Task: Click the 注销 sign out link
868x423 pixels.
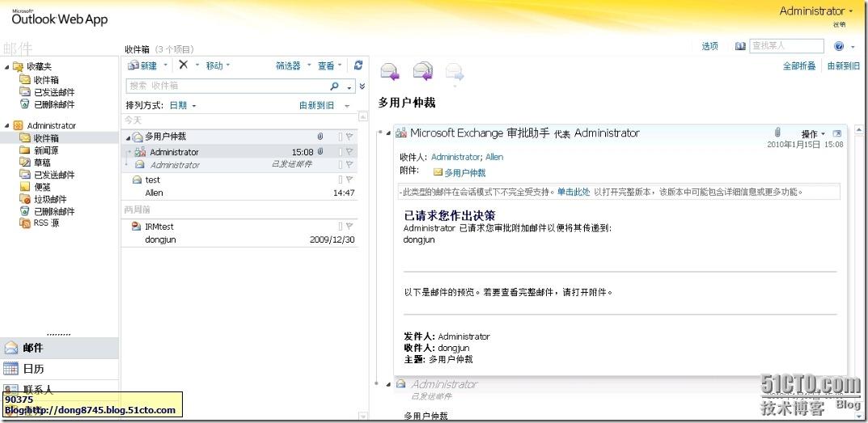Action: (839, 24)
